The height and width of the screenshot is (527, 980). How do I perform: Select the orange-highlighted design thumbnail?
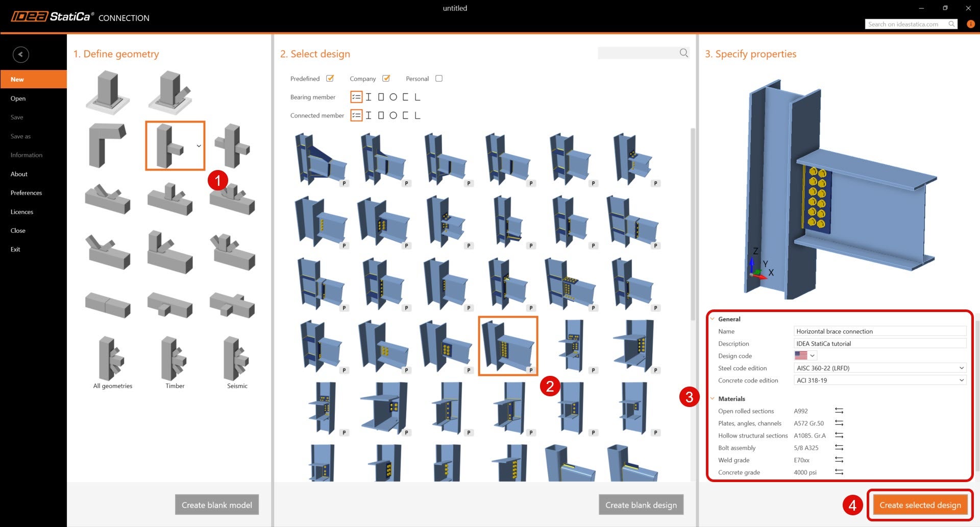click(508, 346)
